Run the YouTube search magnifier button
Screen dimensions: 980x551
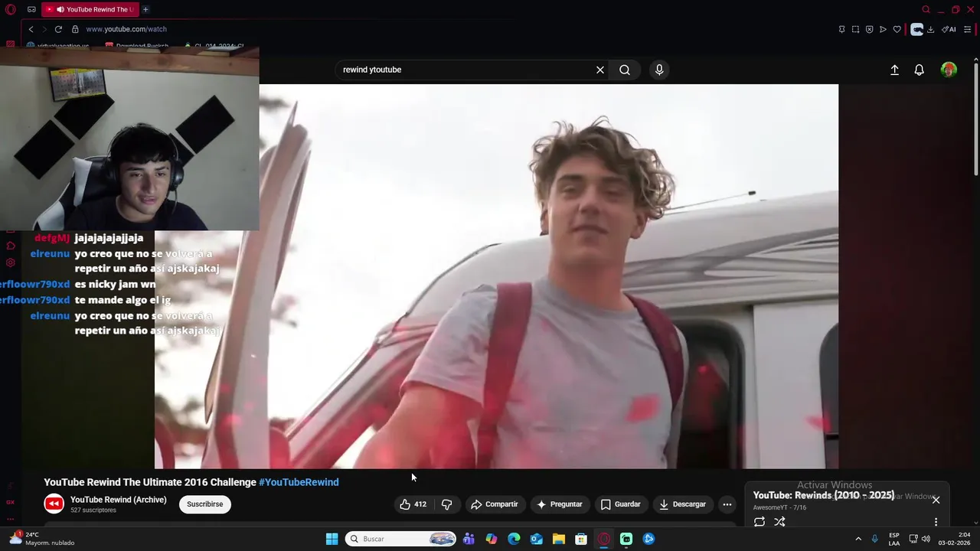625,70
